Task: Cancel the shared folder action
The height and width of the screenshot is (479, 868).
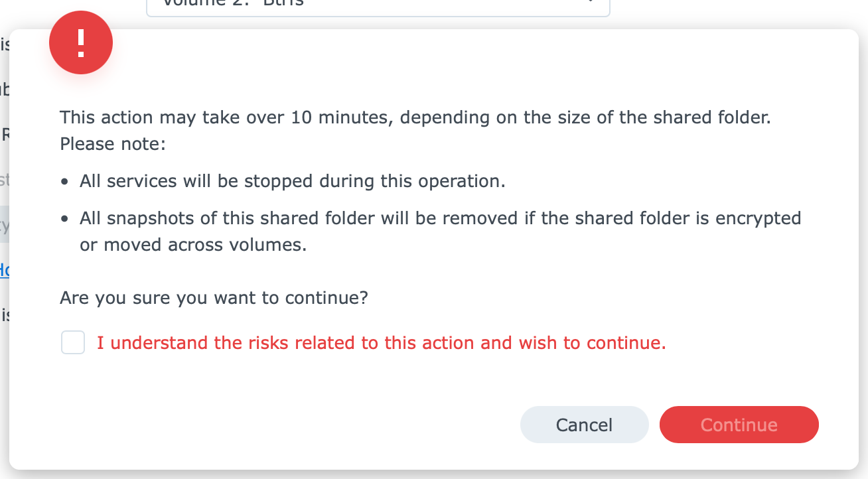Action: (584, 425)
